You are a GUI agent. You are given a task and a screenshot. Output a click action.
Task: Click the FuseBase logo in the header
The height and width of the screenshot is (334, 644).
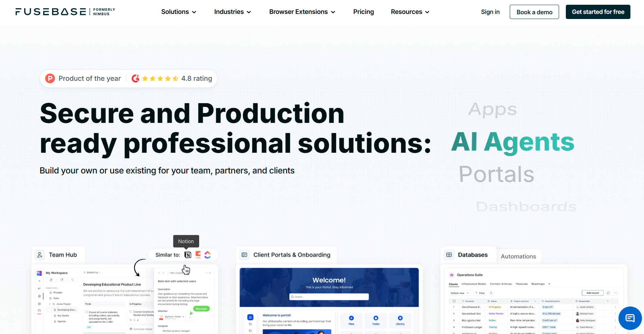pos(65,12)
